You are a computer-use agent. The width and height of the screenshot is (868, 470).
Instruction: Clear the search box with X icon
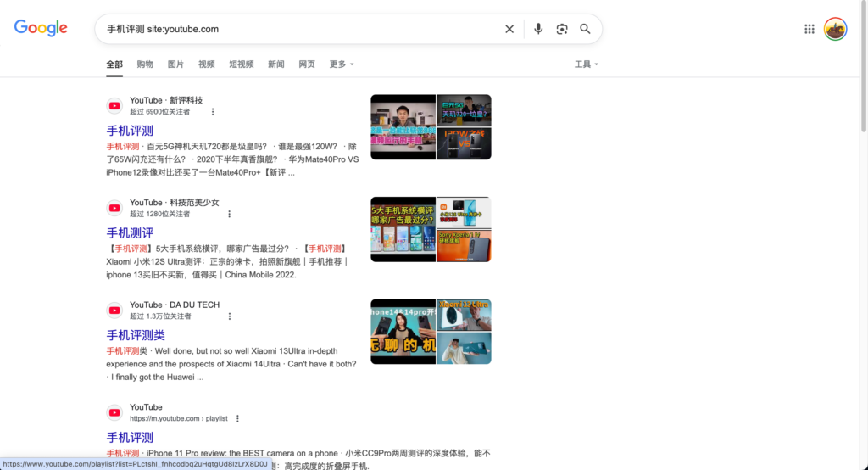[509, 29]
